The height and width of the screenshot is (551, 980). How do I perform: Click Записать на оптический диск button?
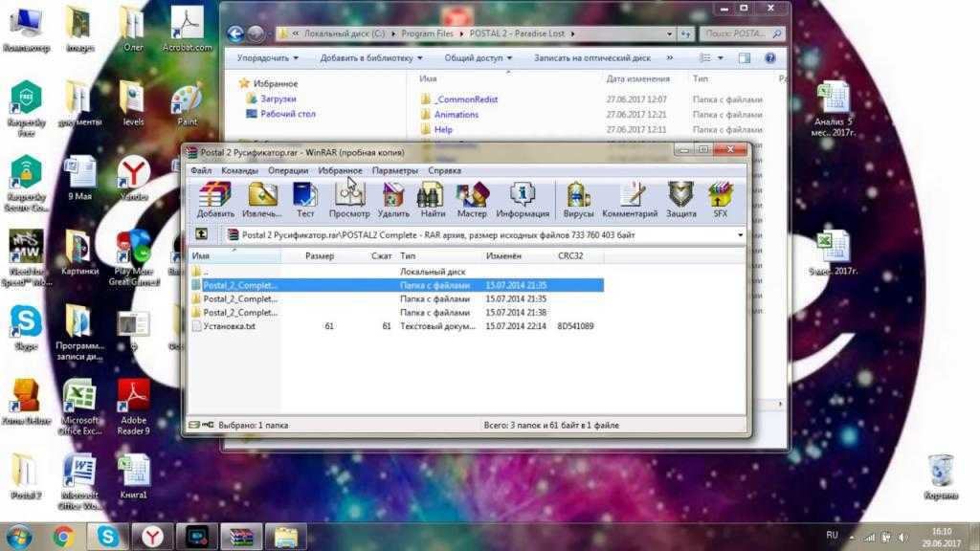[x=591, y=58]
